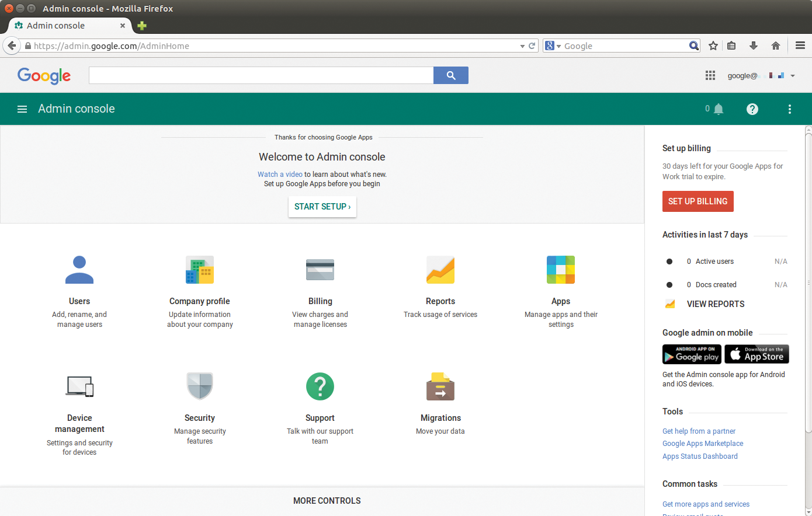Screen dimensions: 812x516
Task: Bookmark this page with the star icon
Action: coord(713,46)
